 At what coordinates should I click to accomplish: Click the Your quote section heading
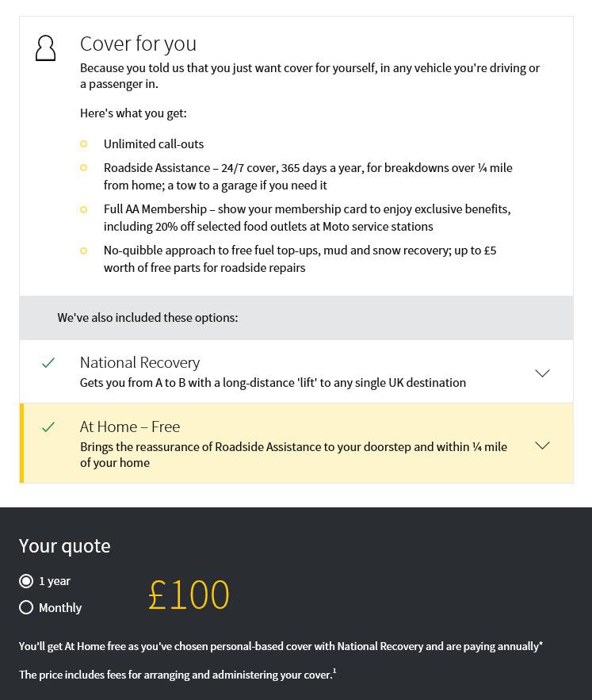(x=64, y=545)
